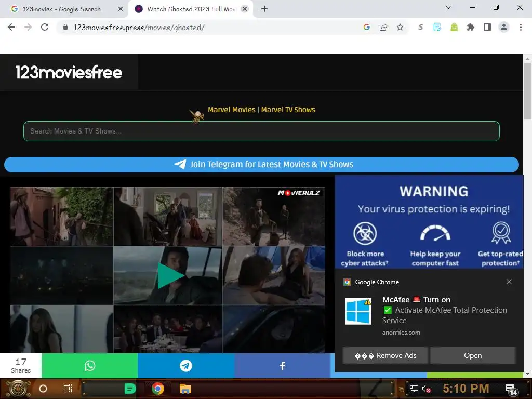Share via WhatsApp button
532x399 pixels.
click(89, 366)
